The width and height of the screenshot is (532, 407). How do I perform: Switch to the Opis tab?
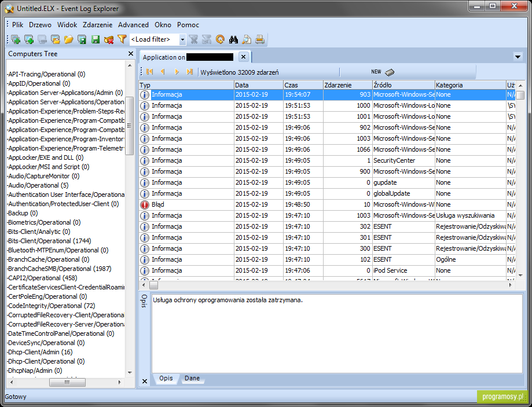coord(166,378)
